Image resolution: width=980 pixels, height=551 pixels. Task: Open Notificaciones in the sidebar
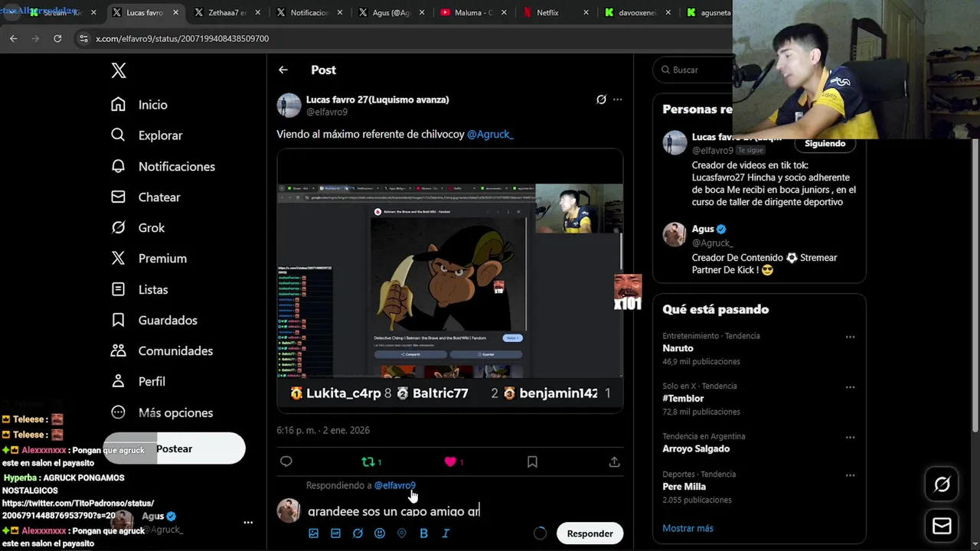[x=162, y=166]
